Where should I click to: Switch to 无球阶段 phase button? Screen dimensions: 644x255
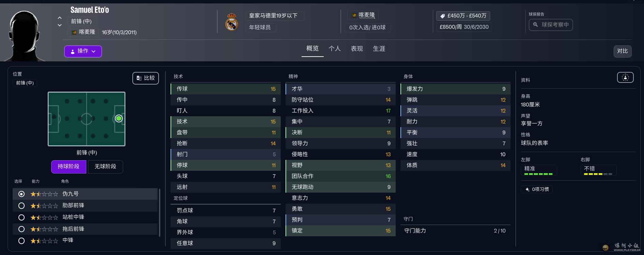pyautogui.click(x=105, y=167)
